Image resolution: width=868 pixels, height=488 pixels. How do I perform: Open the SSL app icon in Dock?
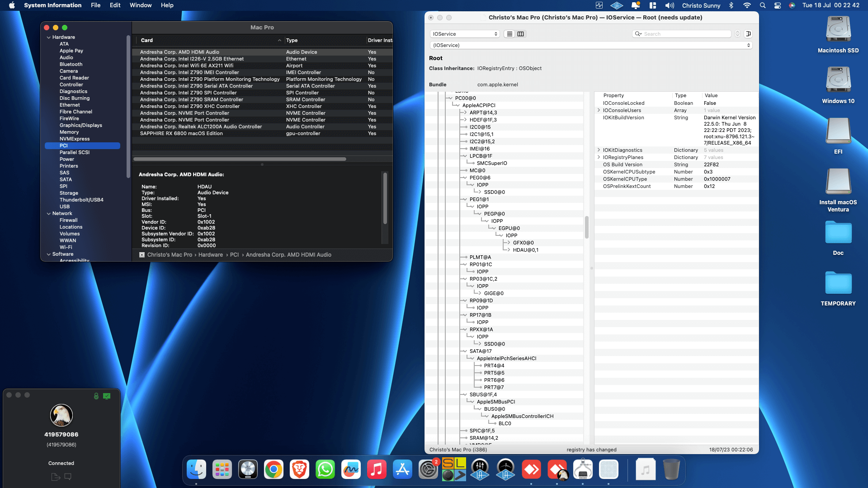tap(454, 470)
